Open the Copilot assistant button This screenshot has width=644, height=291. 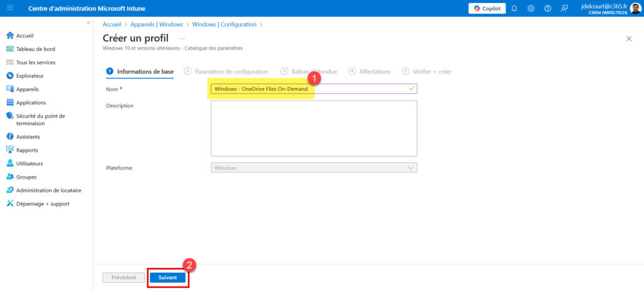coord(487,8)
